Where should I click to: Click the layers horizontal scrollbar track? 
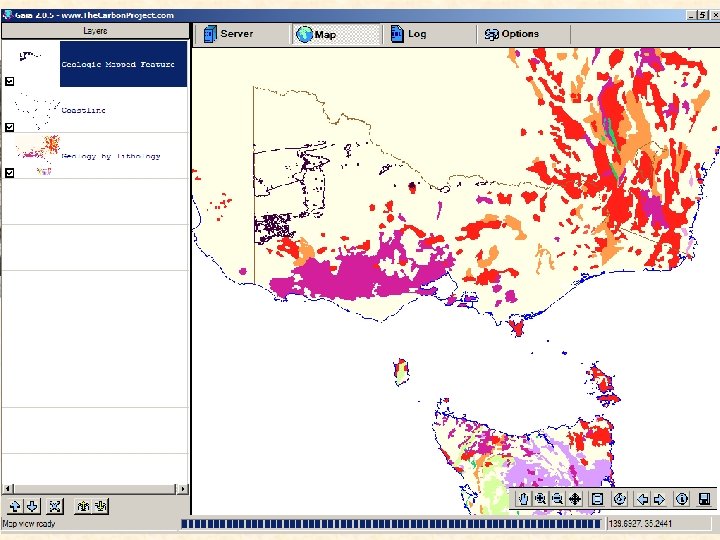click(x=95, y=489)
